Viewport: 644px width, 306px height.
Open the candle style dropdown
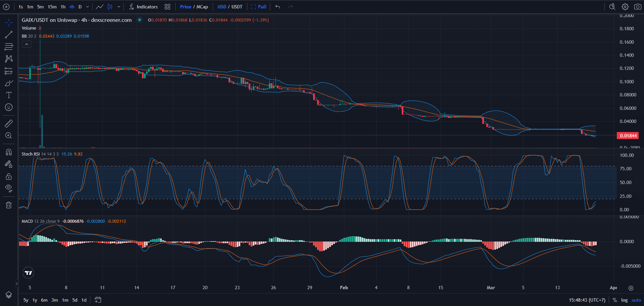coord(119,6)
